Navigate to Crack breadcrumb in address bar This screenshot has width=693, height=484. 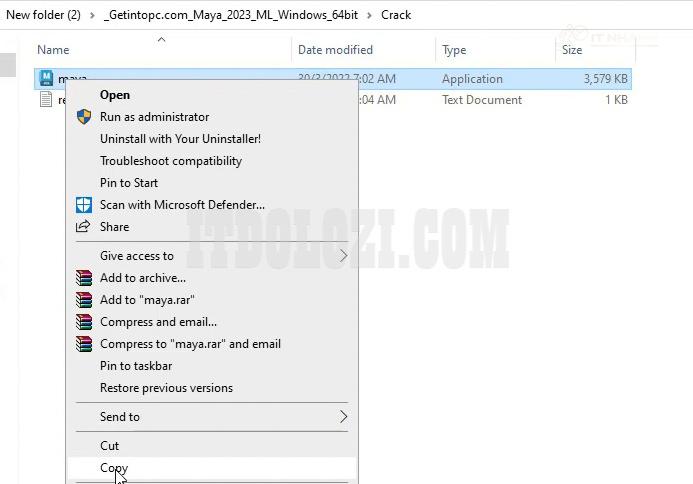click(395, 15)
